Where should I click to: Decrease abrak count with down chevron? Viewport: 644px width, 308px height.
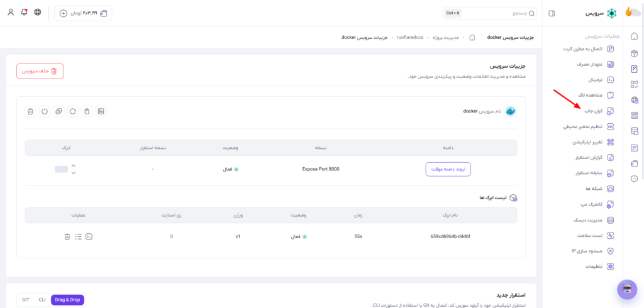pos(73,173)
